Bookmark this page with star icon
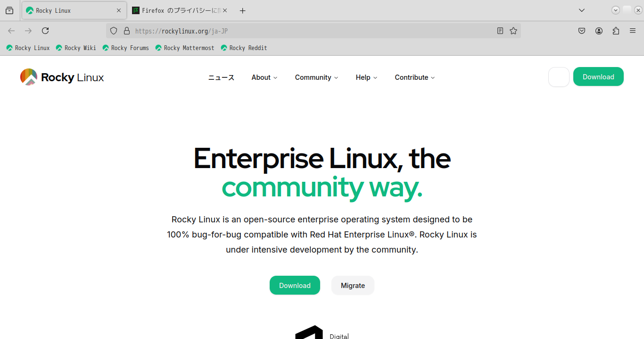Viewport: 644px width, 339px height. [513, 31]
